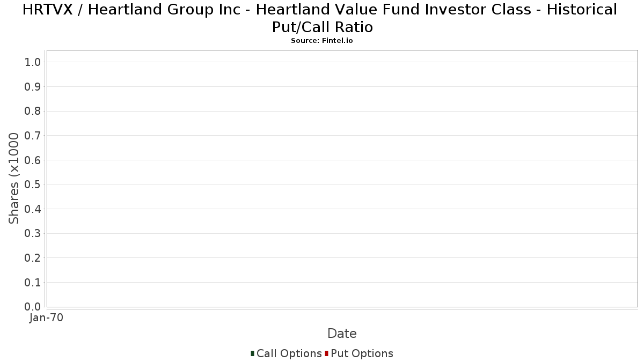This screenshot has width=644, height=362.
Task: Click the empty chart plot area
Action: tap(342, 178)
